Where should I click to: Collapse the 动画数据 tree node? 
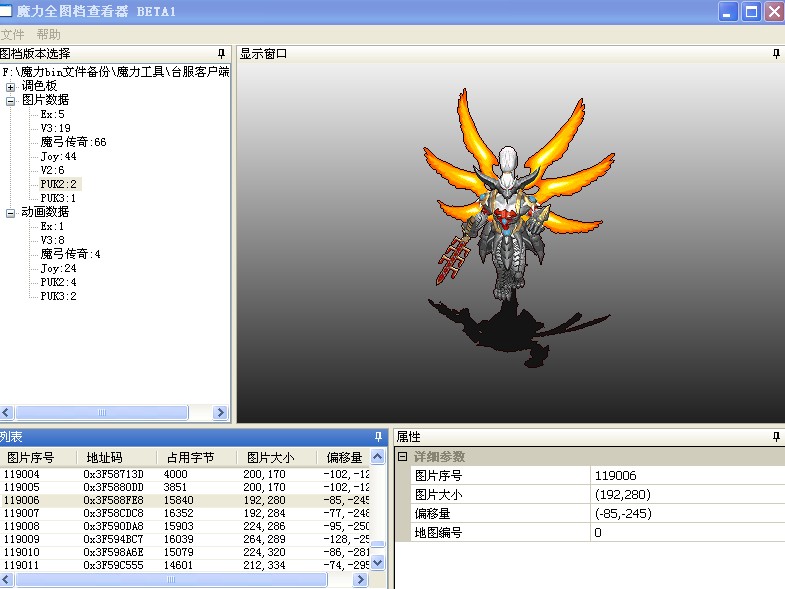(x=11, y=212)
